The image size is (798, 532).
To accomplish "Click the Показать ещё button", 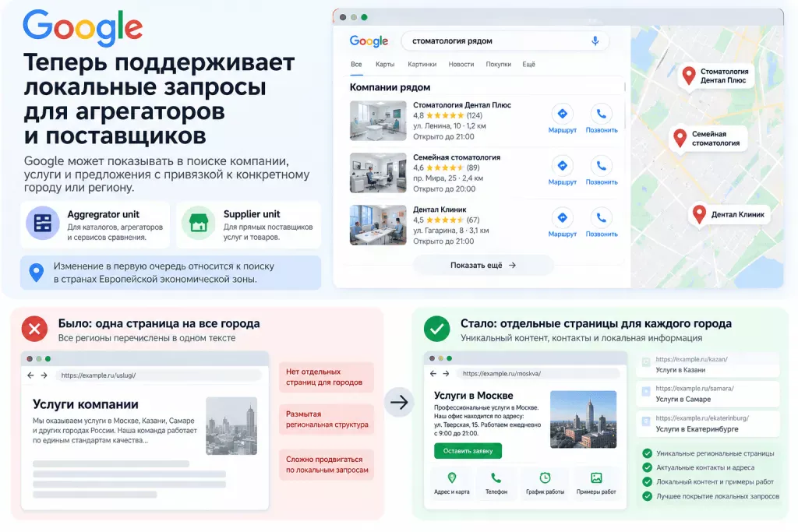I will click(483, 265).
